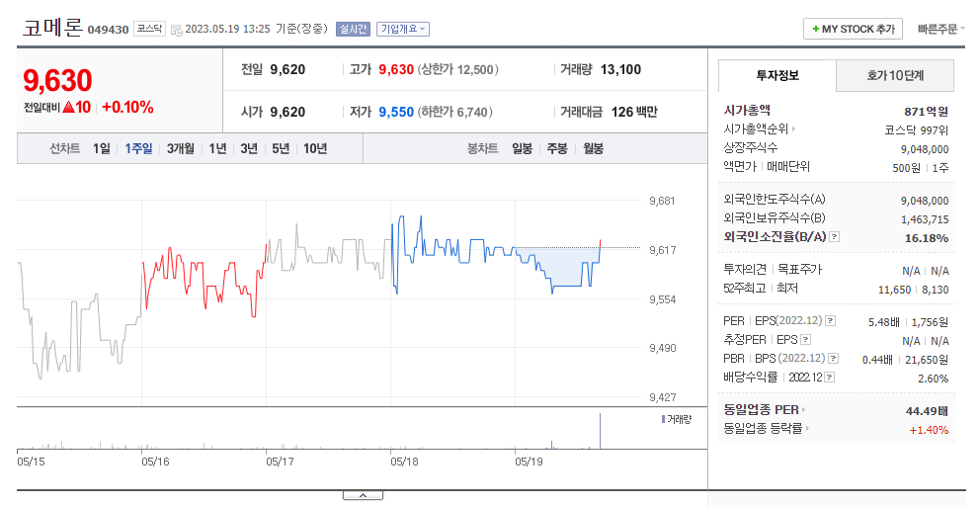Select the 5년 line chart period
This screenshot has height=507, width=980.
point(281,149)
